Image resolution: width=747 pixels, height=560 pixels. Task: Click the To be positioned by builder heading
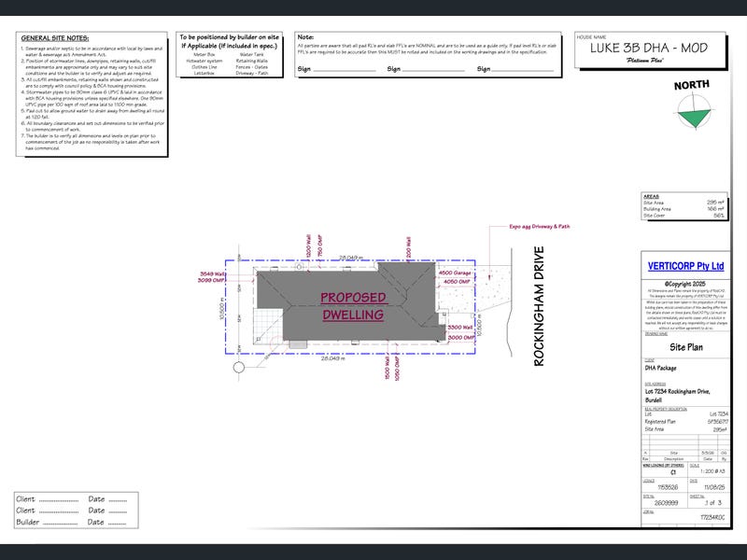coord(229,41)
